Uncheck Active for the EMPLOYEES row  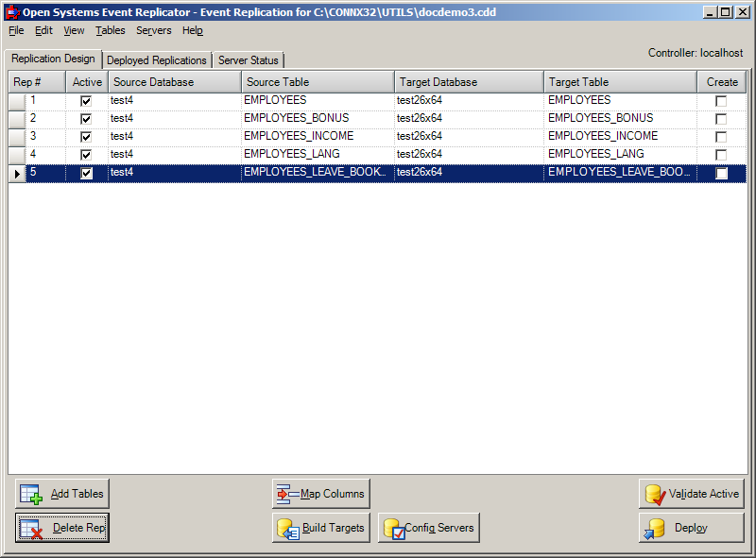[84, 100]
